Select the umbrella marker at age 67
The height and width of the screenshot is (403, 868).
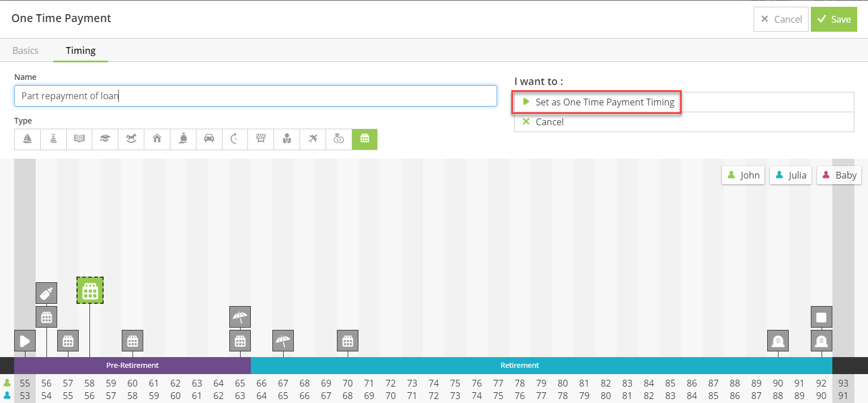(283, 341)
